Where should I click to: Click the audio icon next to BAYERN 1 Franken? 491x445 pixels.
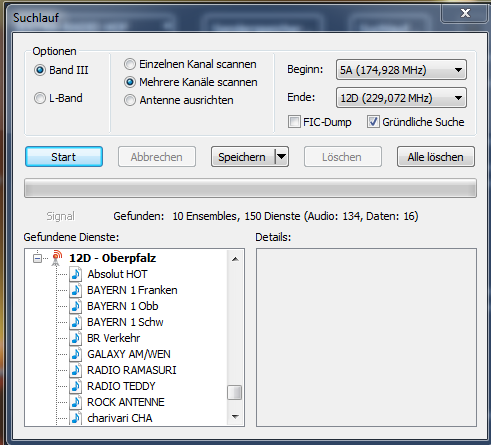click(76, 290)
